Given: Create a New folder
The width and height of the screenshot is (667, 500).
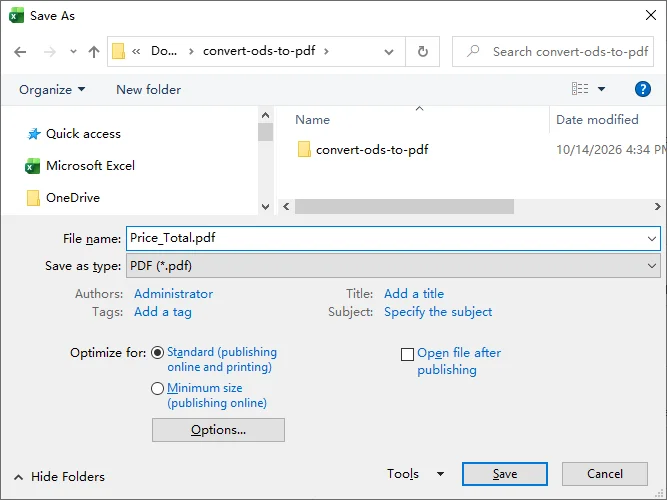Looking at the screenshot, I should tap(148, 90).
